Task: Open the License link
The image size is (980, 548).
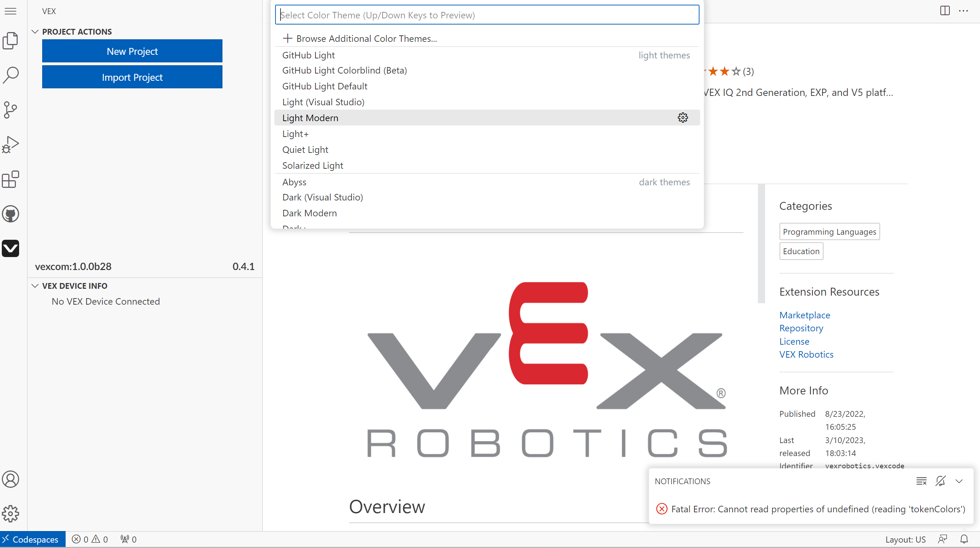Action: point(794,341)
